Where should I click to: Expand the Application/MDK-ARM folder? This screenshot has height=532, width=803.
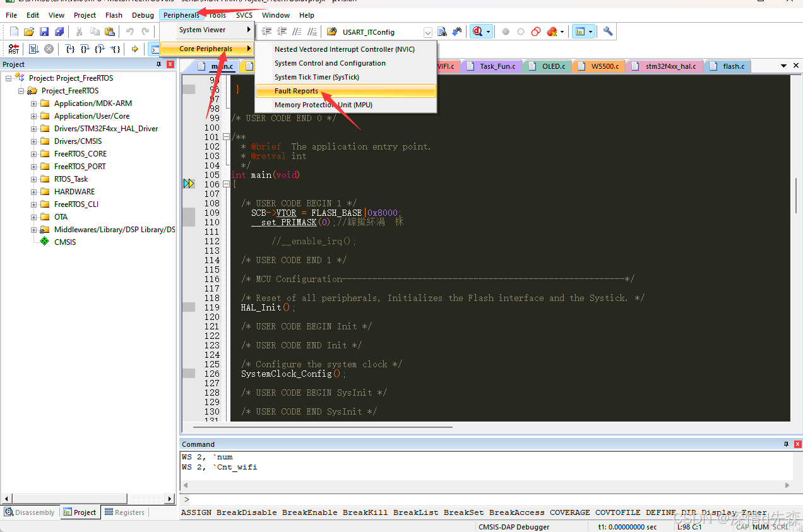[34, 103]
